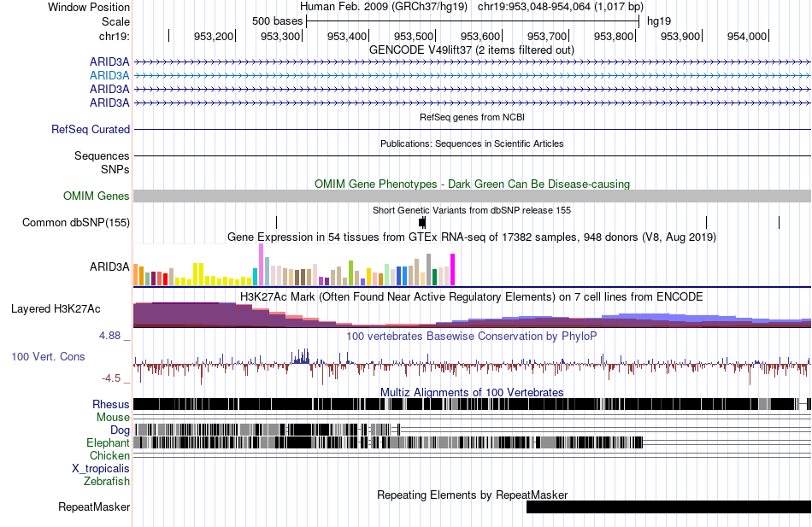Click the Mouse species label
This screenshot has width=812, height=527.
[113, 418]
